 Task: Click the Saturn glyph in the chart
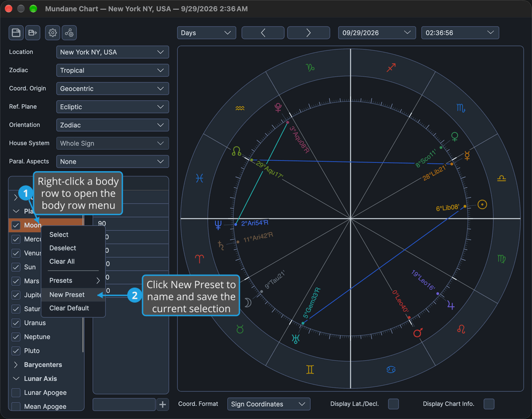[221, 245]
